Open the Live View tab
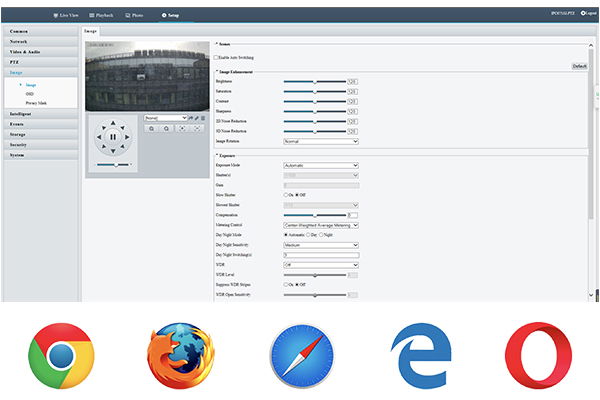Viewport: 600px width, 400px height. (x=66, y=15)
